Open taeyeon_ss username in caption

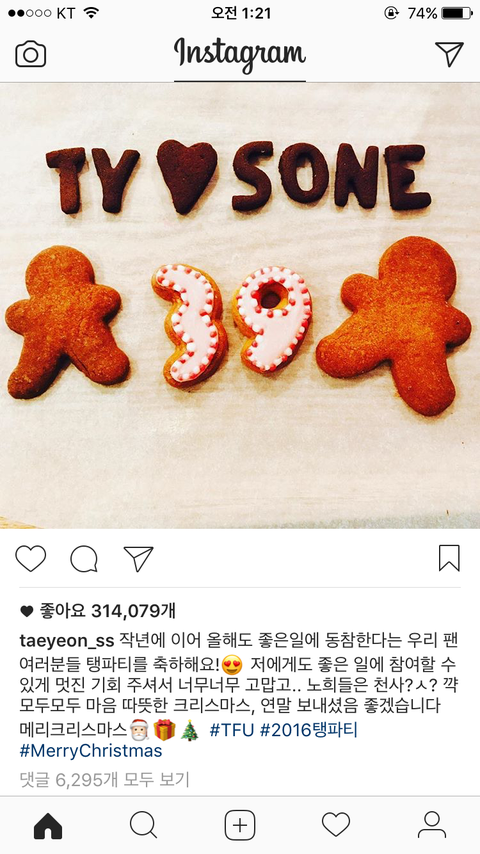(66, 640)
